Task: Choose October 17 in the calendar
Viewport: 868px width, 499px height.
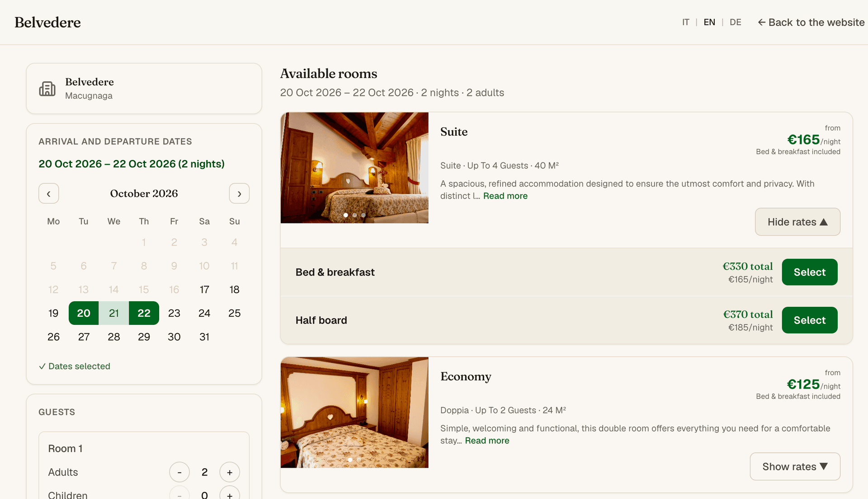Action: [204, 290]
